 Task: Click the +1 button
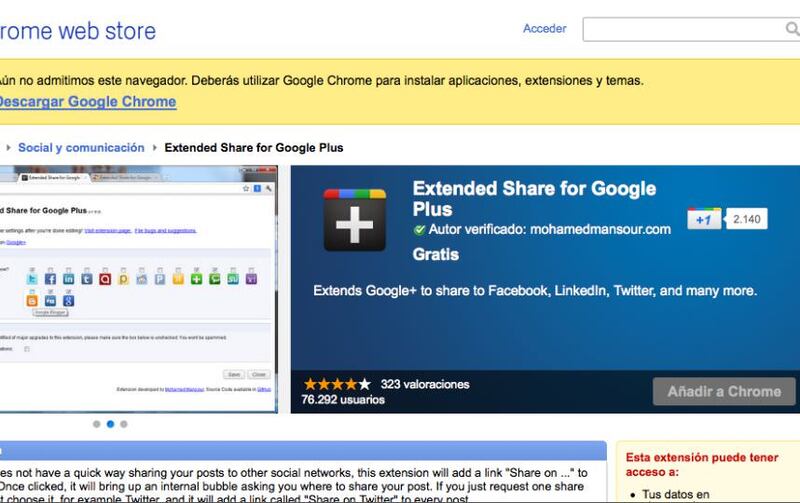click(x=704, y=219)
